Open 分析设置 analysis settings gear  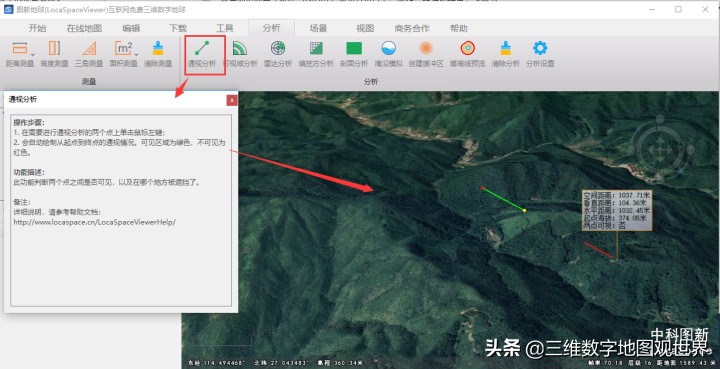540,54
